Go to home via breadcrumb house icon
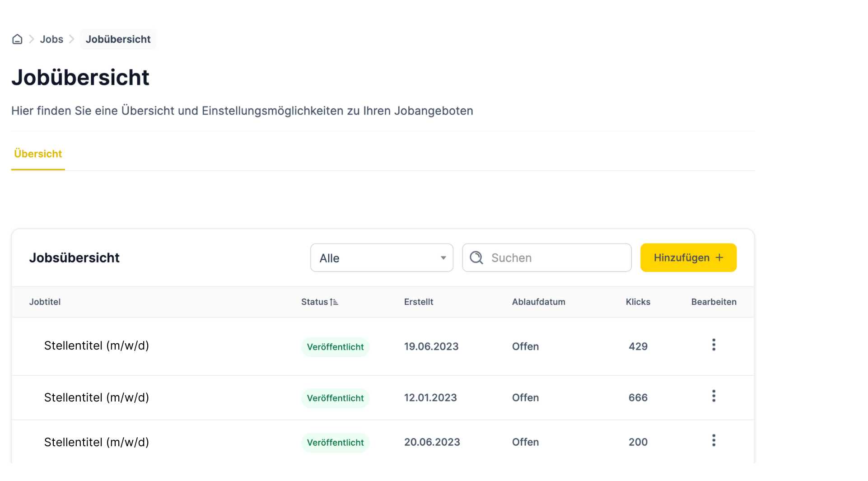 click(x=17, y=39)
